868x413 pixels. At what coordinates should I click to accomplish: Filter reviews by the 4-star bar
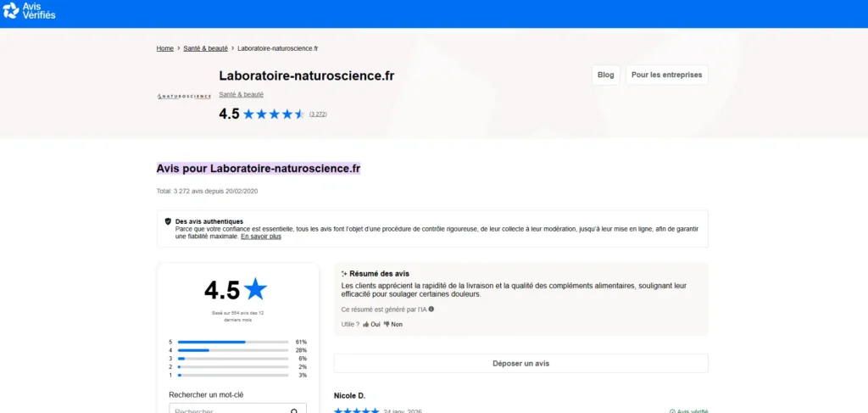click(233, 350)
